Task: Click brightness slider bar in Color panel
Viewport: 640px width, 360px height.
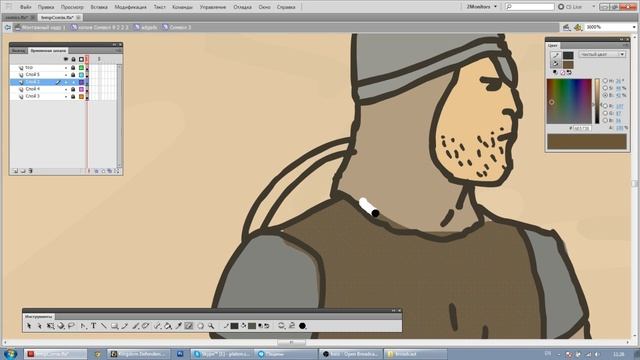Action: pyautogui.click(x=597, y=101)
